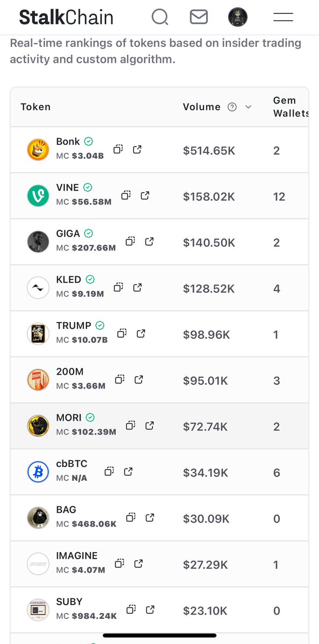Sort by the Token column header
This screenshot has height=644, width=319.
[35, 107]
